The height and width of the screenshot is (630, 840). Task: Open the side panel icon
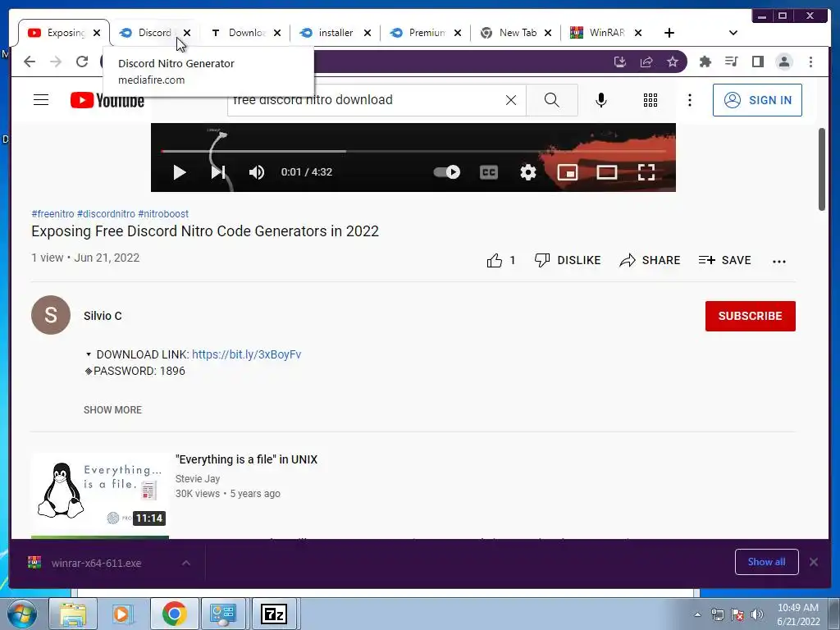(x=757, y=62)
